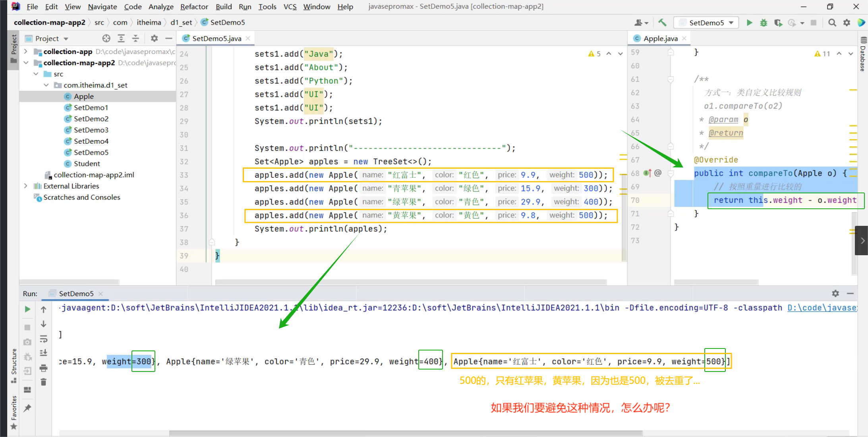Click the locate-in-project target icon
The image size is (868, 437).
click(x=106, y=39)
